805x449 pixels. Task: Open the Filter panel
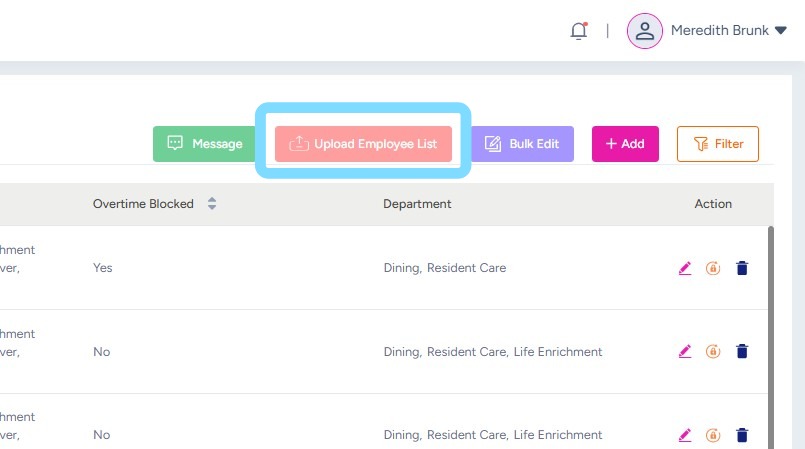coord(717,144)
